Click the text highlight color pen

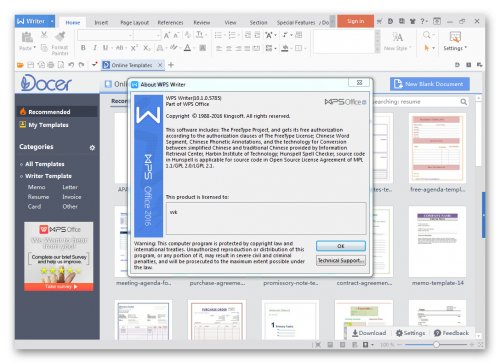click(173, 48)
